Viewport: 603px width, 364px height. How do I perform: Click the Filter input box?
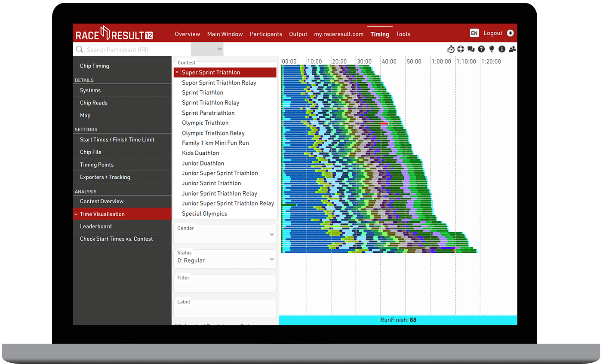tap(225, 284)
